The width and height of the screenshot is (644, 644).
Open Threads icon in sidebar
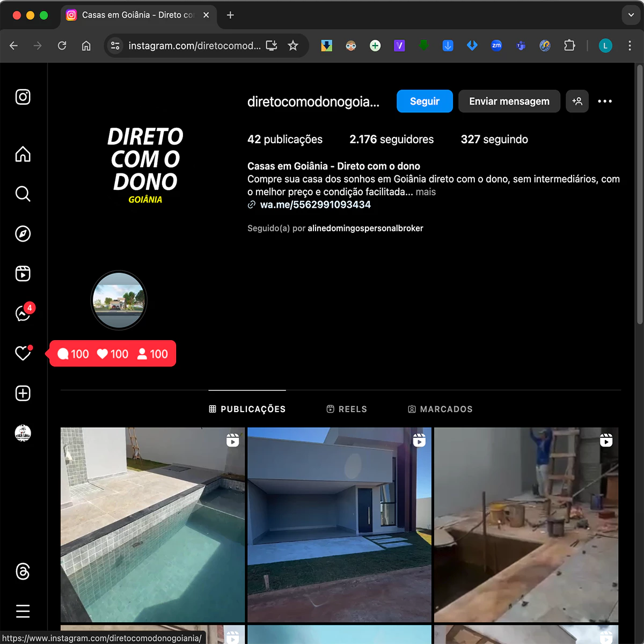point(23,572)
